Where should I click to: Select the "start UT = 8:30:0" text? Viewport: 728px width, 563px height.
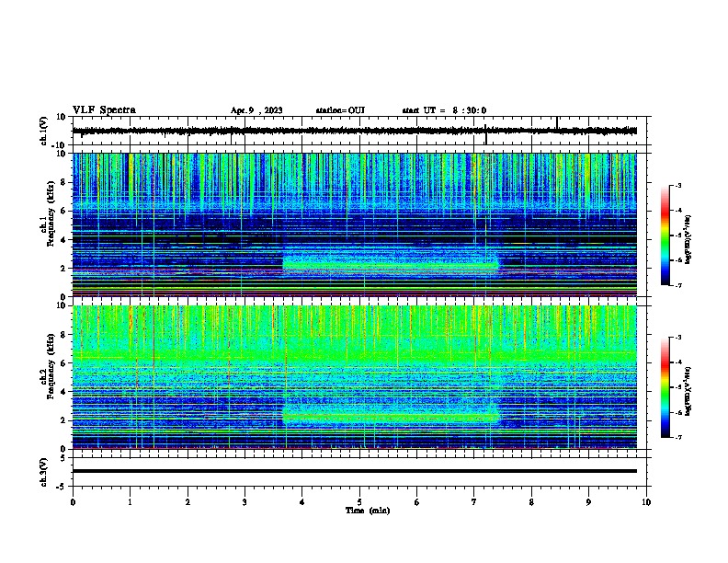tap(444, 110)
